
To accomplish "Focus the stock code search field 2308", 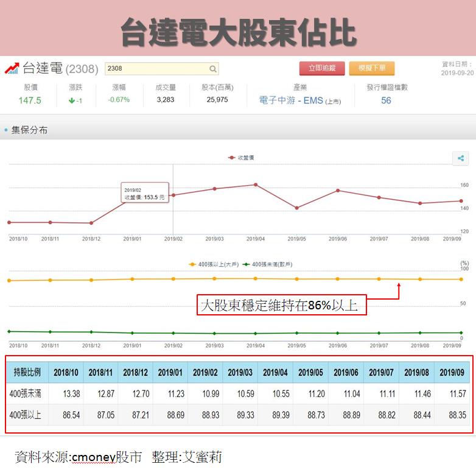I will point(161,69).
